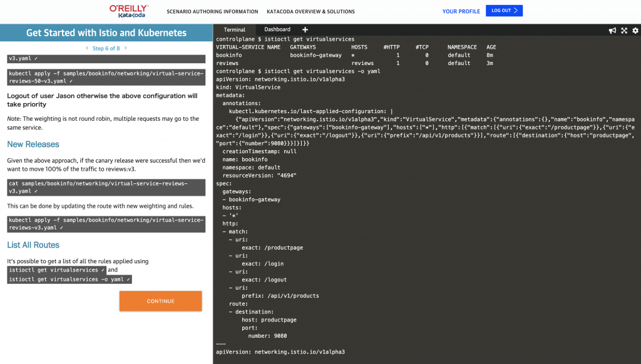Viewport: 641px width, 364px height.
Task: Click the 'Logout of user Jason' bold instruction
Action: pos(102,100)
